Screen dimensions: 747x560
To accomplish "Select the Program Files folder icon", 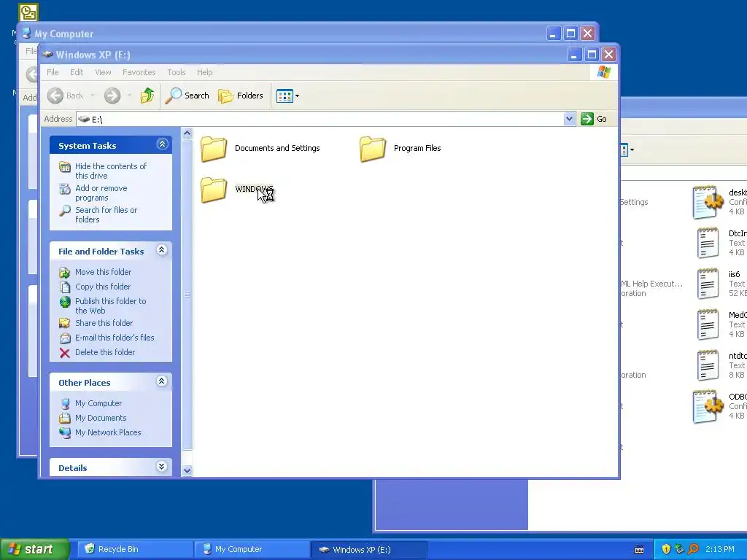I will (373, 149).
